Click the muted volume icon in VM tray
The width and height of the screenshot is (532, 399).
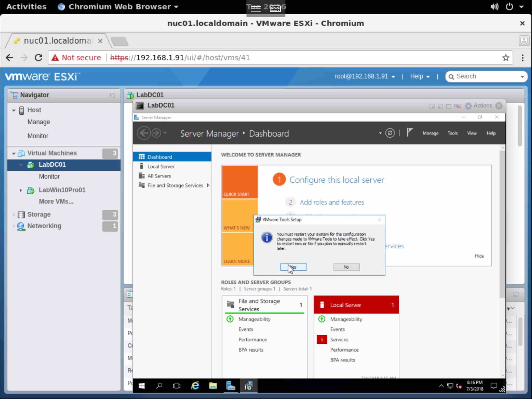(459, 386)
